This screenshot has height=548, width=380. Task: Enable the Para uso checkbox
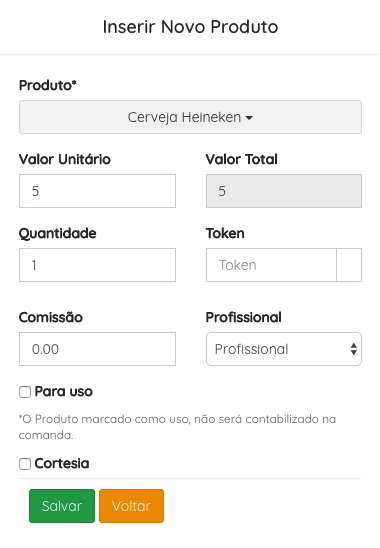[25, 392]
